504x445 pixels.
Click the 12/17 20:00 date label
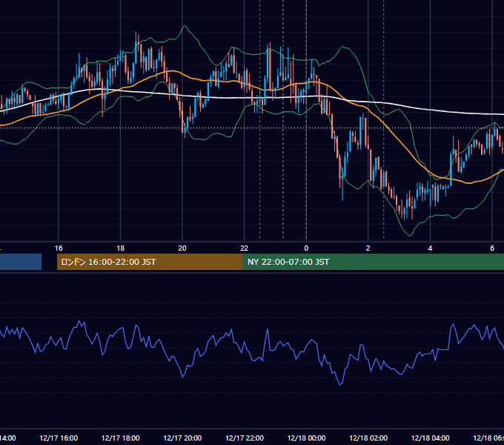pos(182,438)
